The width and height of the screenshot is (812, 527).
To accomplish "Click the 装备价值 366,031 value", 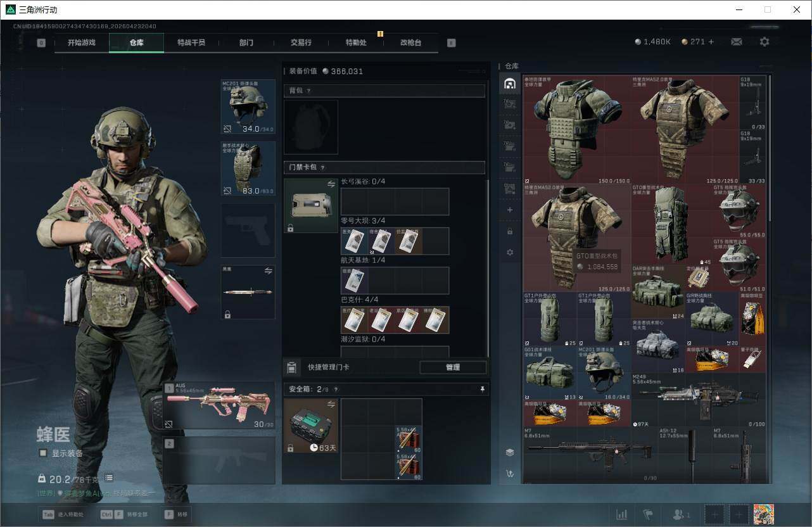I will tap(343, 72).
